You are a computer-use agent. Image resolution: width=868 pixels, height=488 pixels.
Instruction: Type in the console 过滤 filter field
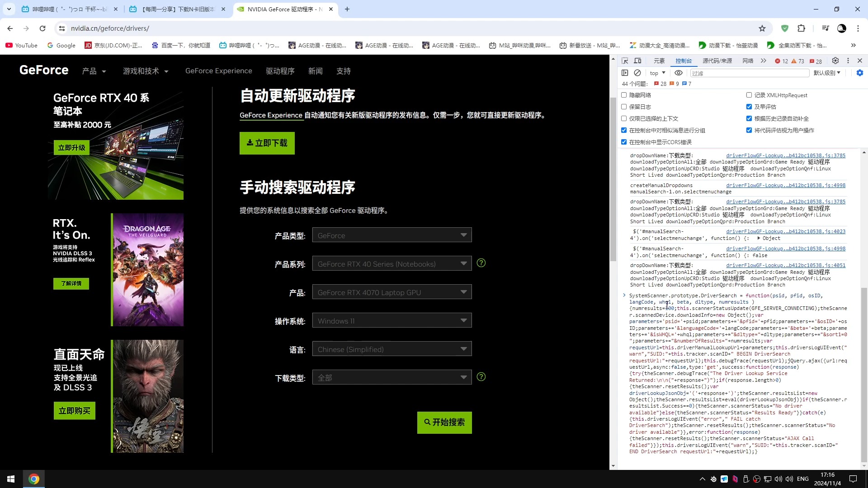749,73
